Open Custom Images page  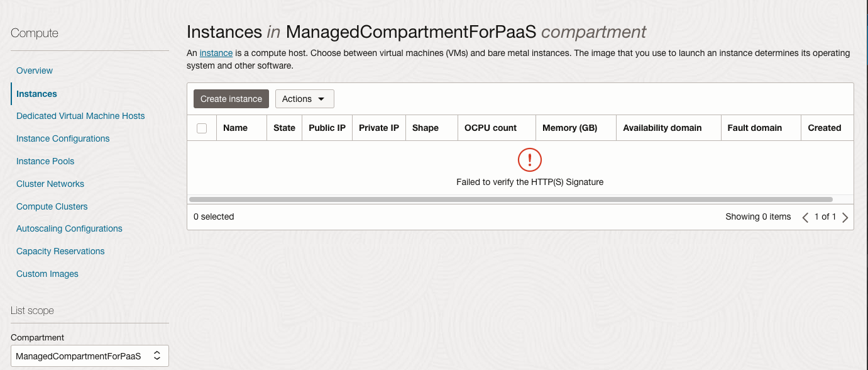(47, 274)
